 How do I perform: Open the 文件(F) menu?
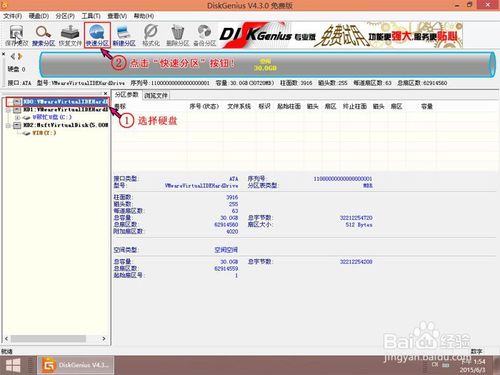(x=12, y=16)
